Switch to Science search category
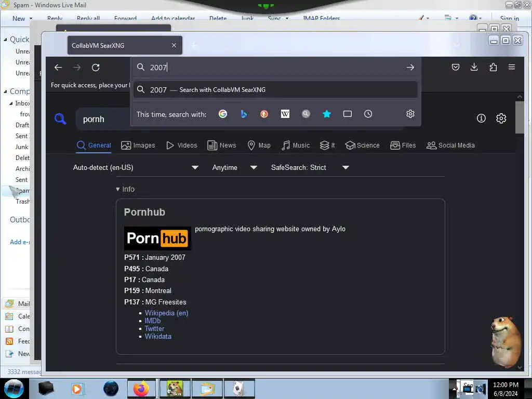The height and width of the screenshot is (399, 532). (362, 145)
